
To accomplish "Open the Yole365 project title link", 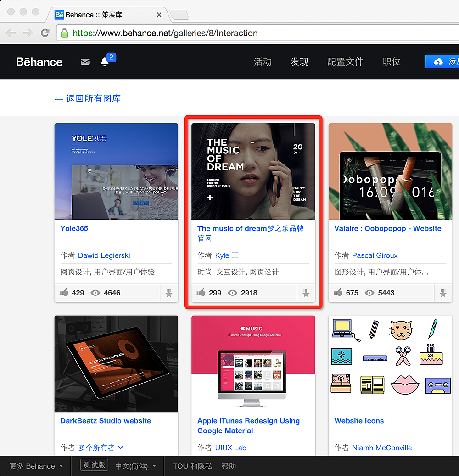I will coord(74,228).
